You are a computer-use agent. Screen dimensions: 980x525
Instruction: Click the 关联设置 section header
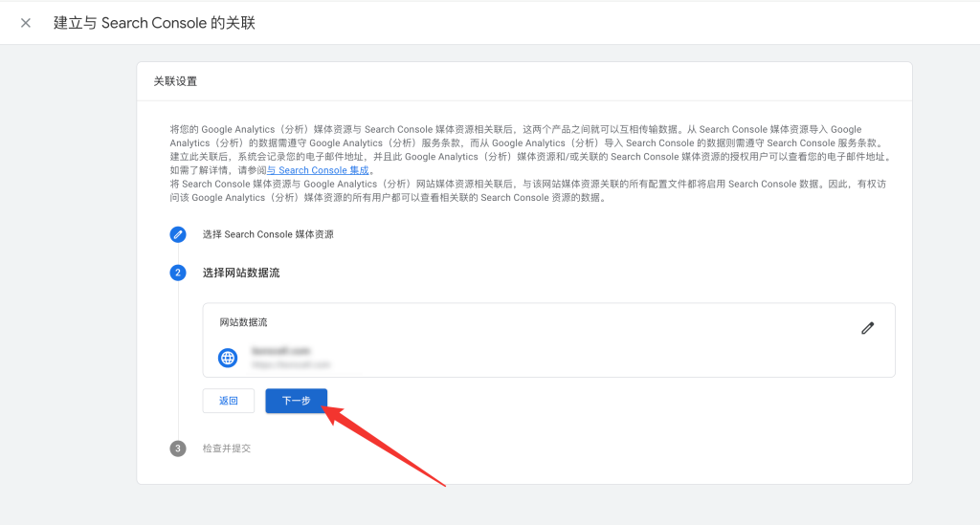pos(176,81)
